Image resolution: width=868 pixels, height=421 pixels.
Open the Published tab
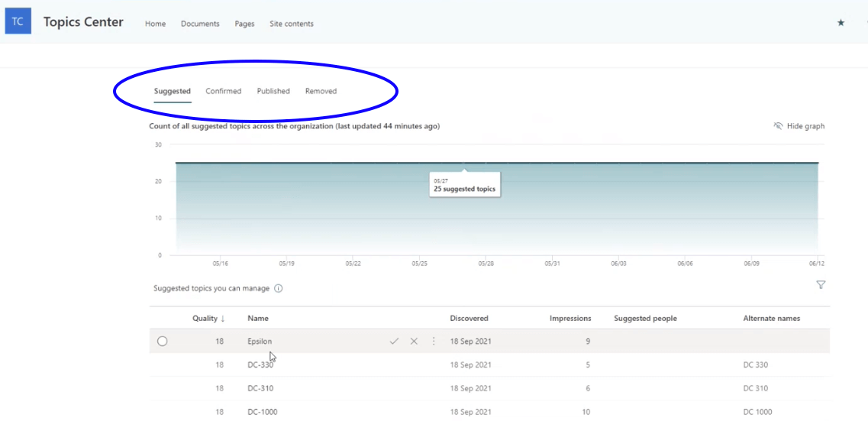(x=273, y=92)
